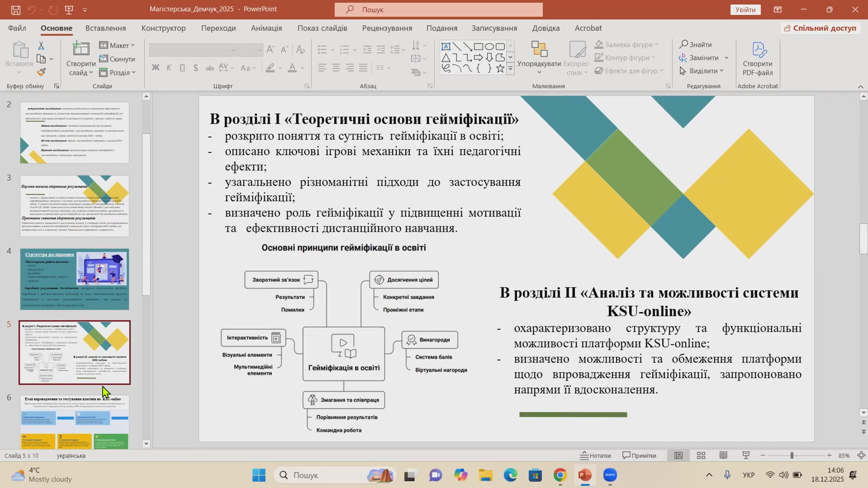Click the zoom slider handle
This screenshot has width=868, height=488.
point(792,455)
